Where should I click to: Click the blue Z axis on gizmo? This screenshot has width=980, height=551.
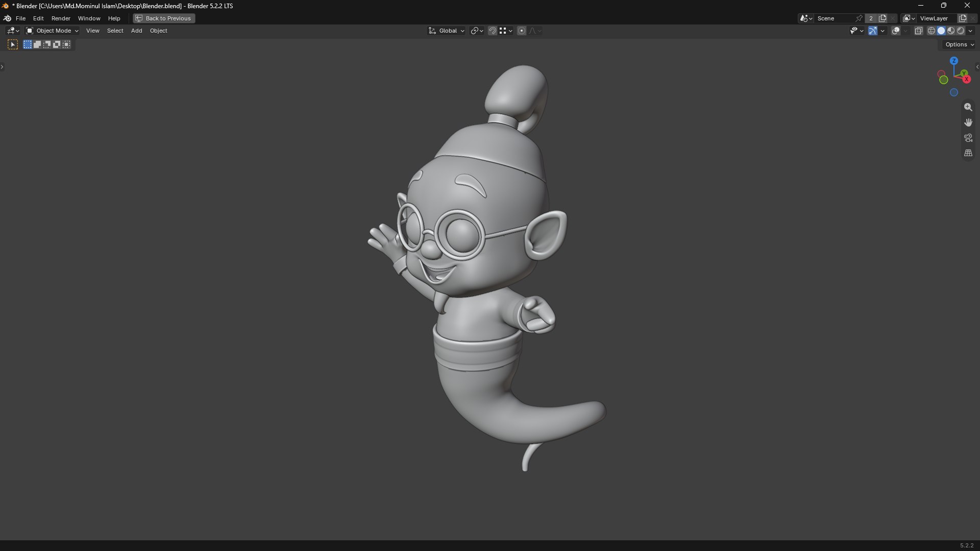[x=954, y=61]
